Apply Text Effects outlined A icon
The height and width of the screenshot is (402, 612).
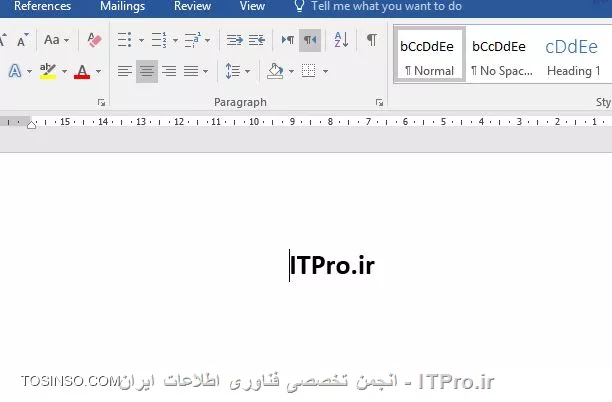tap(15, 71)
